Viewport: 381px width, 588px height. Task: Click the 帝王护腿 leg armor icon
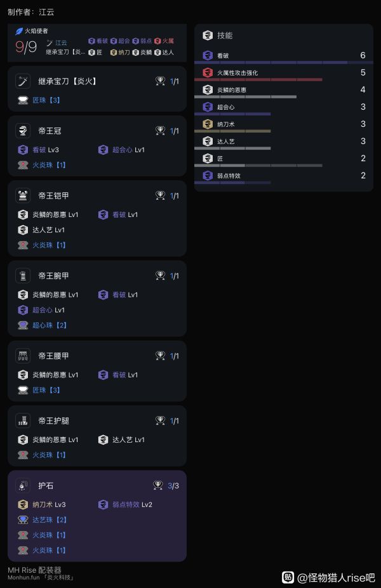click(23, 421)
